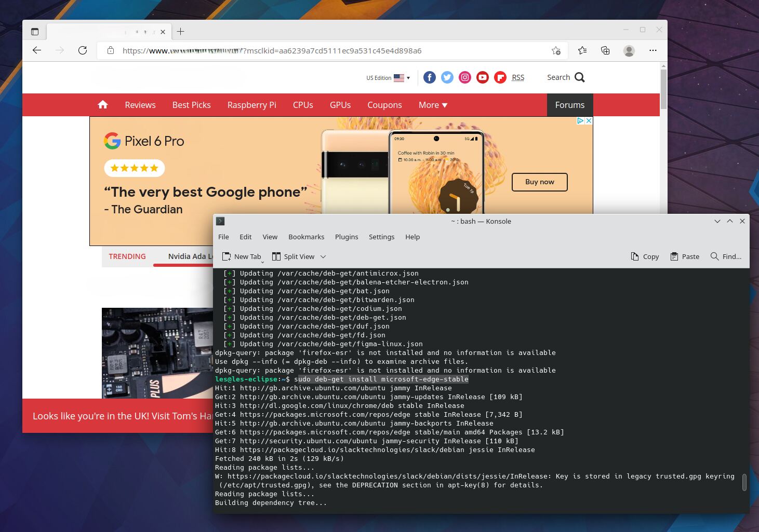Click Buy now in Pixel ad

tap(540, 182)
